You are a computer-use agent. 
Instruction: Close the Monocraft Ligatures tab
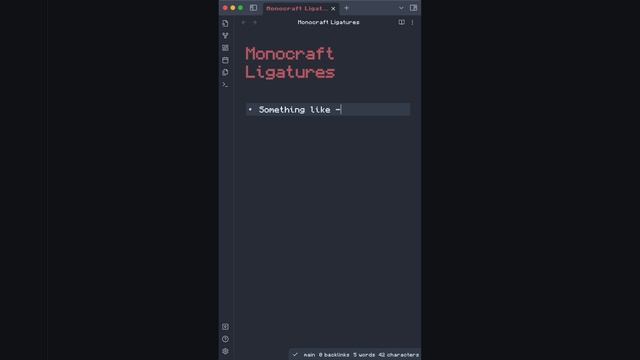click(x=333, y=8)
